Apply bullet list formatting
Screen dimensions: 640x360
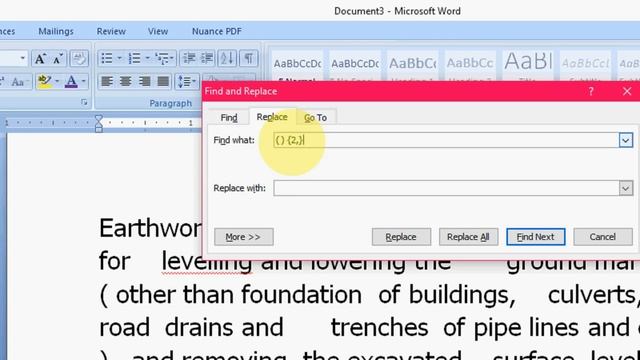click(107, 58)
